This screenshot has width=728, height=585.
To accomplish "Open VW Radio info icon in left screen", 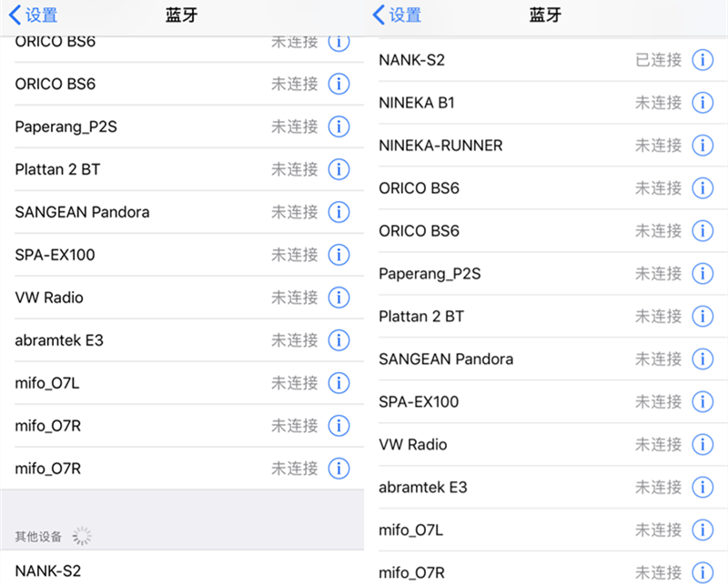I will tap(339, 298).
